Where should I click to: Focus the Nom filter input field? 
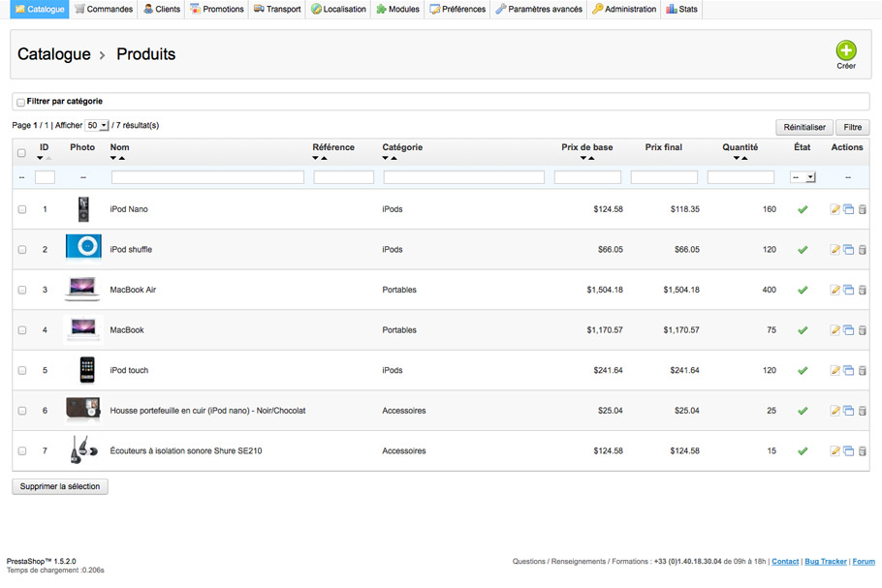(207, 177)
